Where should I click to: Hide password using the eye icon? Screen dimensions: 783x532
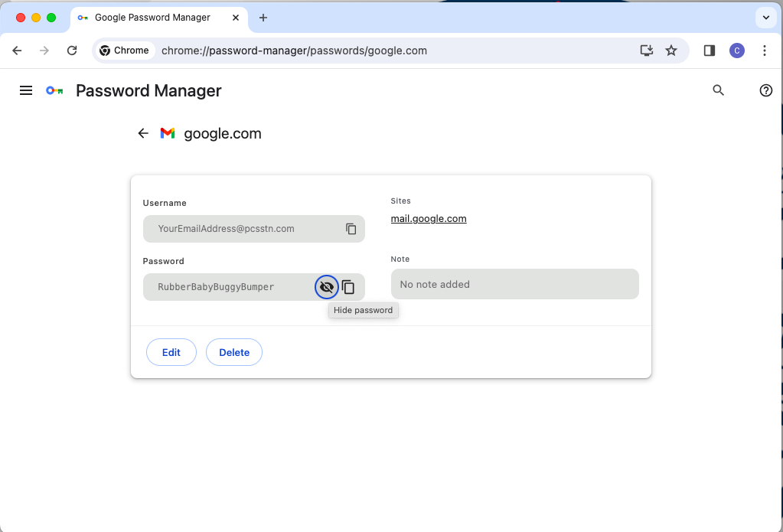pyautogui.click(x=327, y=287)
